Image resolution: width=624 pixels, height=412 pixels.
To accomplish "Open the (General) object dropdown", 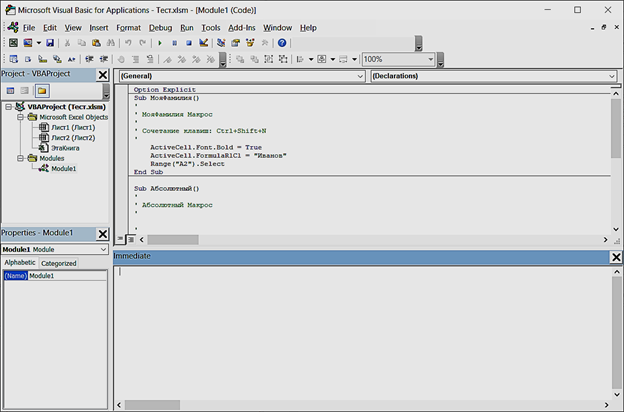I will coord(242,76).
